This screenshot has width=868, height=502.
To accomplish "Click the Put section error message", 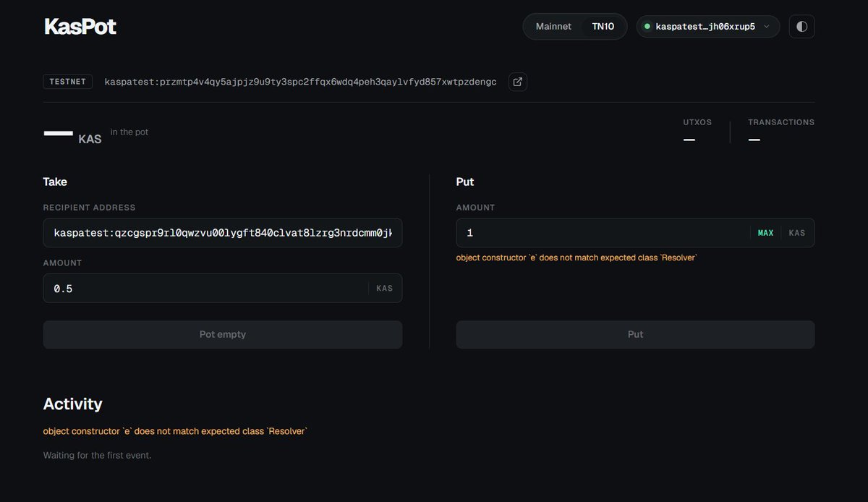I will (576, 258).
